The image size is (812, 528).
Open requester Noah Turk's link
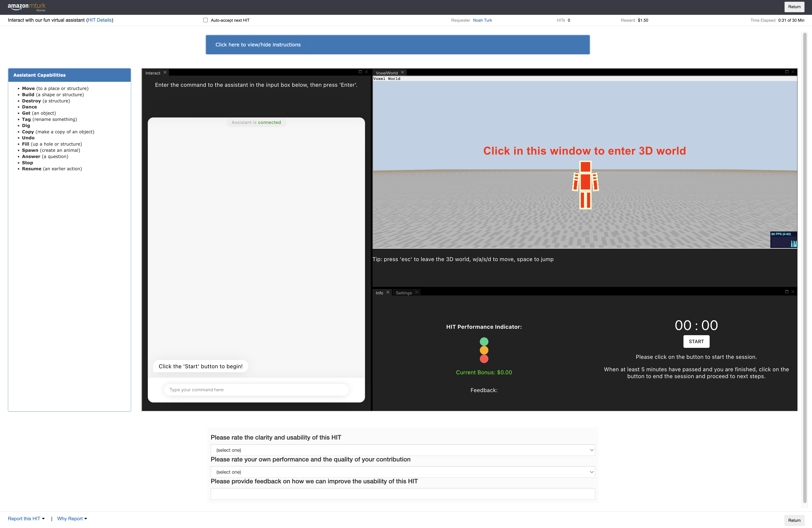coord(482,20)
